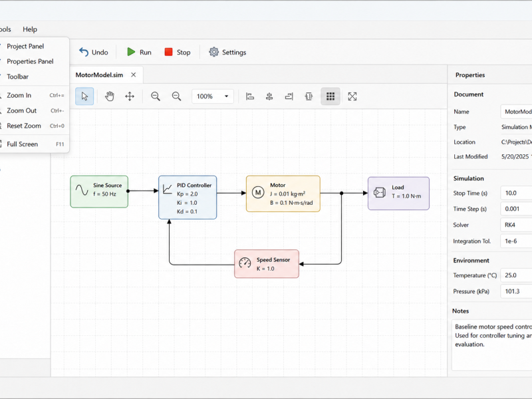
Task: Click the M circle icon in Motor block
Action: click(x=258, y=193)
